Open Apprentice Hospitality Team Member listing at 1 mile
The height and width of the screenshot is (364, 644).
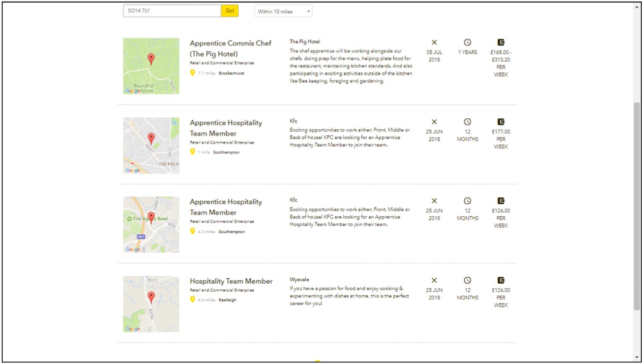226,128
